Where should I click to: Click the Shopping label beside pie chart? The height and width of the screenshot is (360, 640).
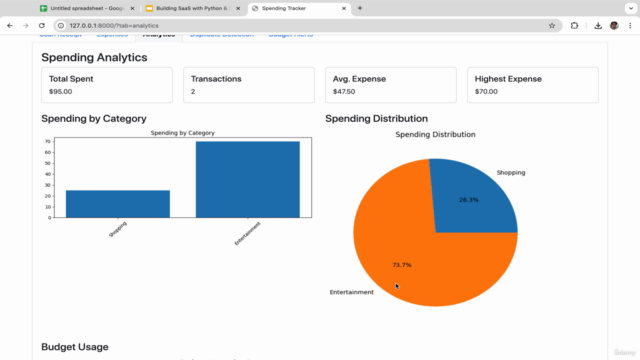click(511, 173)
